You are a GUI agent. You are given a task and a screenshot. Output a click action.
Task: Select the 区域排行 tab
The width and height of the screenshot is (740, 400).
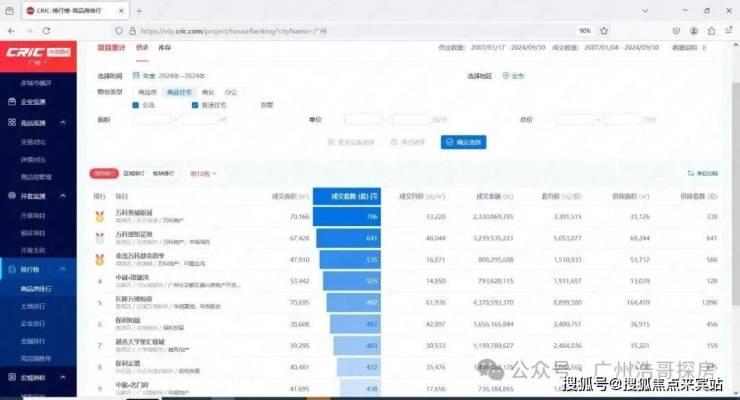pos(134,173)
